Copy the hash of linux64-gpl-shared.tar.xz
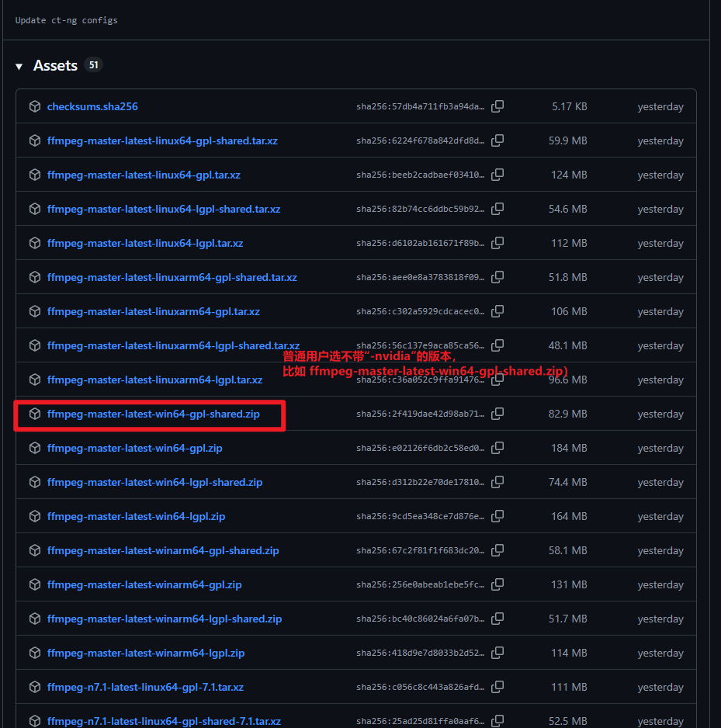 click(497, 140)
